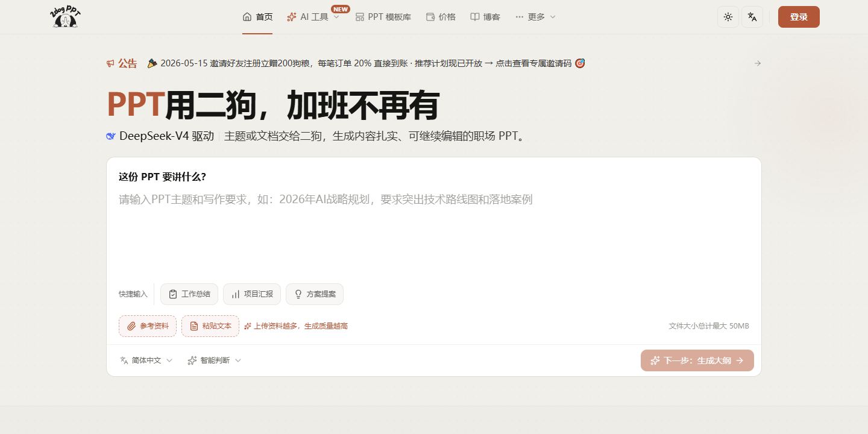The width and height of the screenshot is (868, 434).
Task: Expand the AI 工具 dropdown menu
Action: [x=313, y=17]
